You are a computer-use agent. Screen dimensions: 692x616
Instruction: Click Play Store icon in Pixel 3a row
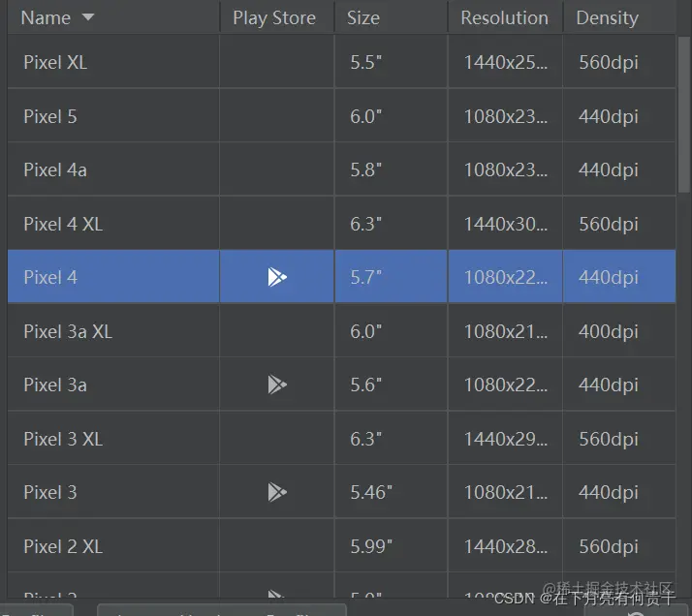coord(277,385)
